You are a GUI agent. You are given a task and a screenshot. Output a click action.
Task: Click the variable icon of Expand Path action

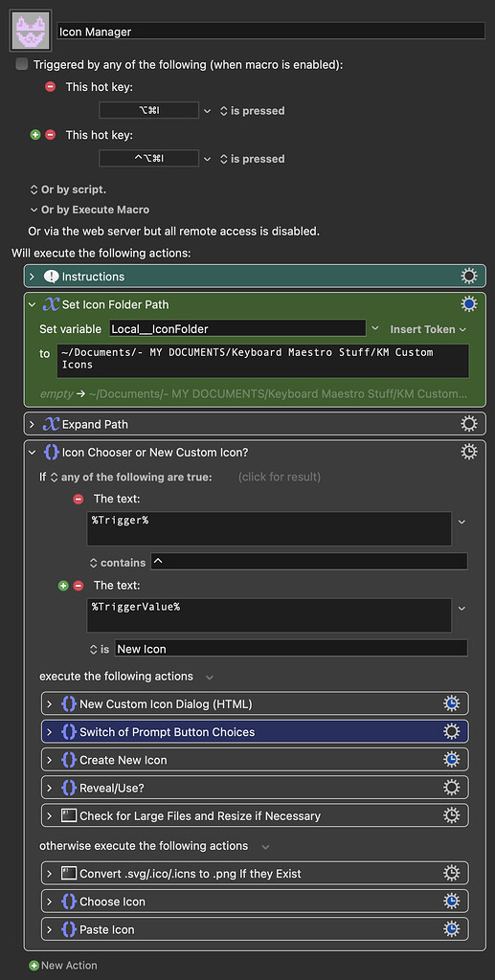tap(52, 424)
